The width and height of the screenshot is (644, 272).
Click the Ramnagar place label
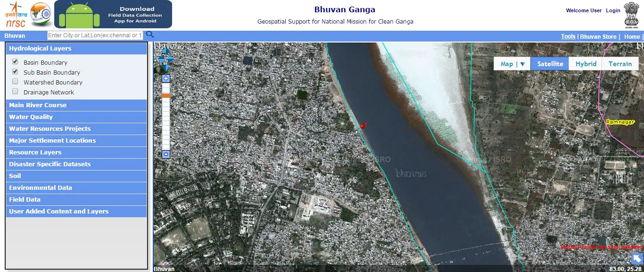[620, 122]
